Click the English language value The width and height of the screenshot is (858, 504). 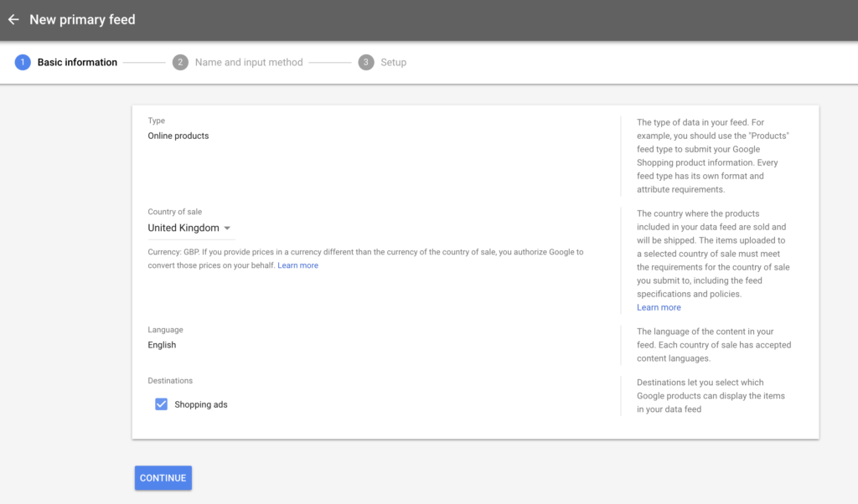point(162,345)
